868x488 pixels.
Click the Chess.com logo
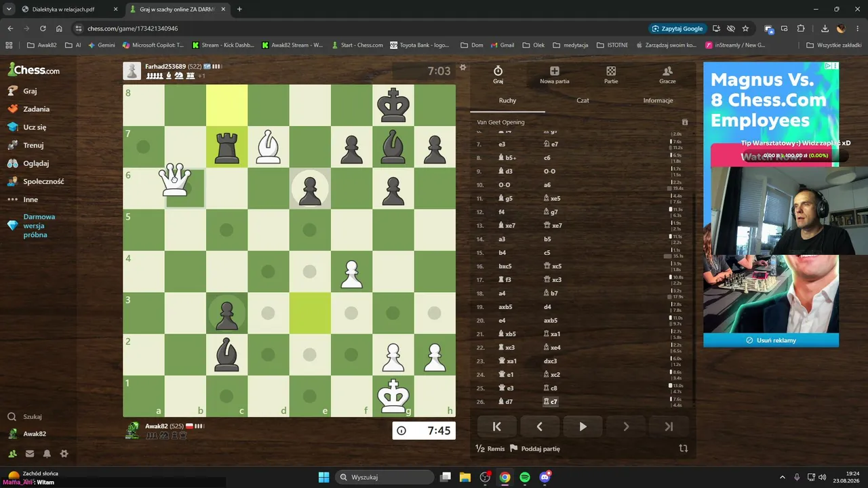click(x=34, y=70)
